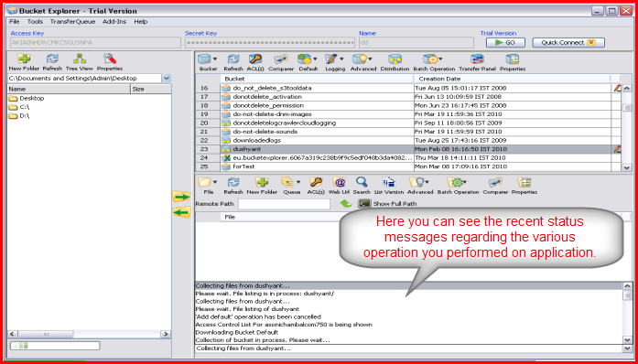Click the upload right-arrow folder icon
Screen dimensions: 638x364
[x=181, y=197]
